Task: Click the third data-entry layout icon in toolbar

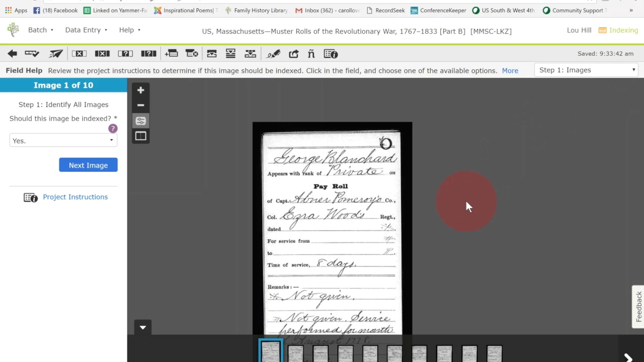Action: click(250, 54)
